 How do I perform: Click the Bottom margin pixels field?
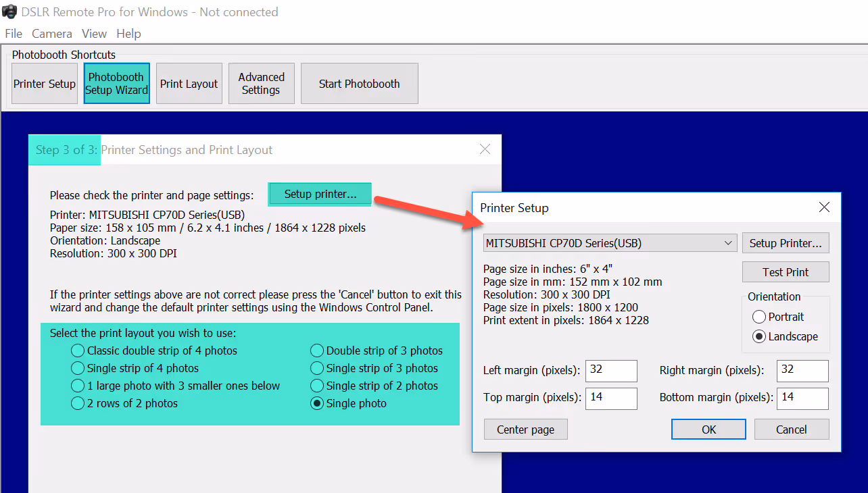click(x=802, y=398)
